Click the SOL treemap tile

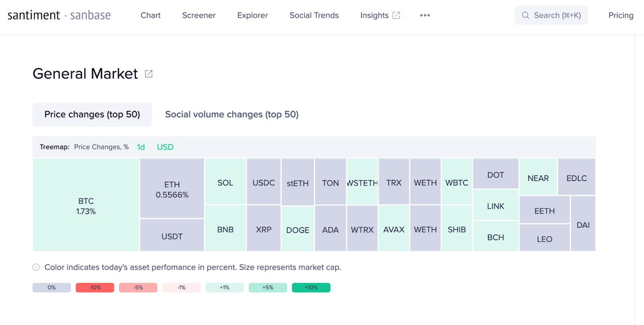point(225,181)
